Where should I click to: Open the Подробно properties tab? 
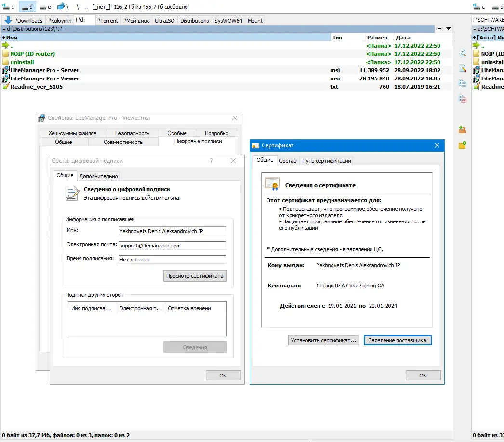(x=216, y=133)
